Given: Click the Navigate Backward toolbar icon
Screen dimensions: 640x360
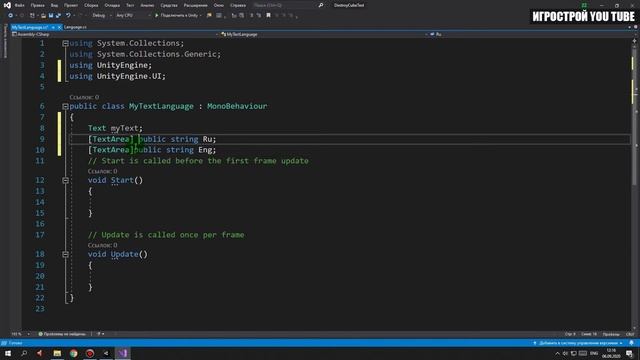Looking at the screenshot, I should tap(11, 16).
